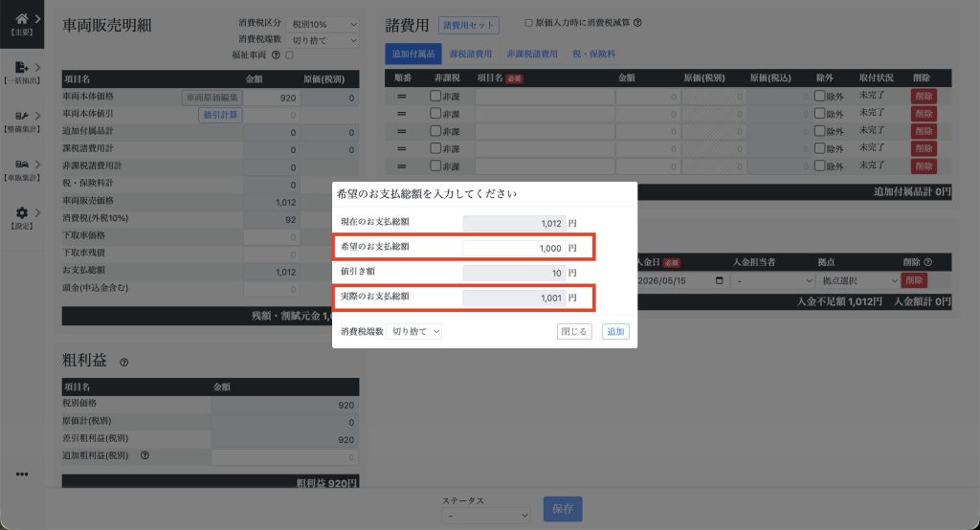Expand the 消費税区分 税別10% dropdown
Viewport: 980px width, 530px height.
(x=323, y=24)
